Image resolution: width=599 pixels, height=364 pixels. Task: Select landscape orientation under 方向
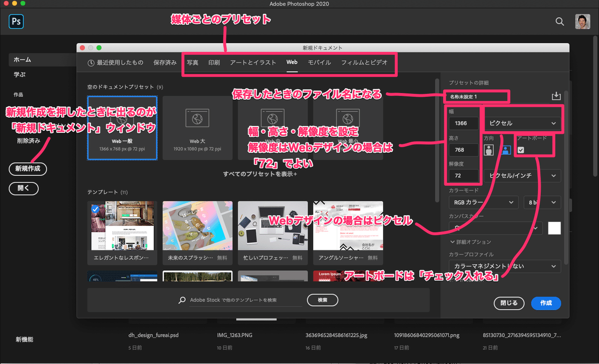[x=506, y=150]
